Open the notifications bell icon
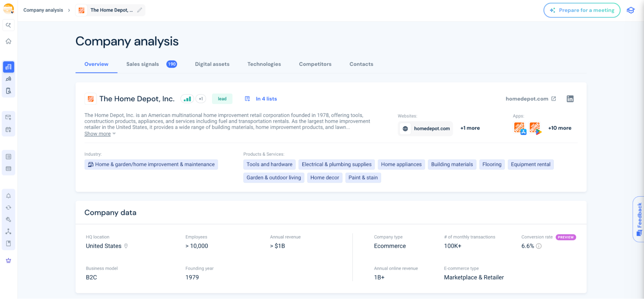644x299 pixels. tap(8, 196)
